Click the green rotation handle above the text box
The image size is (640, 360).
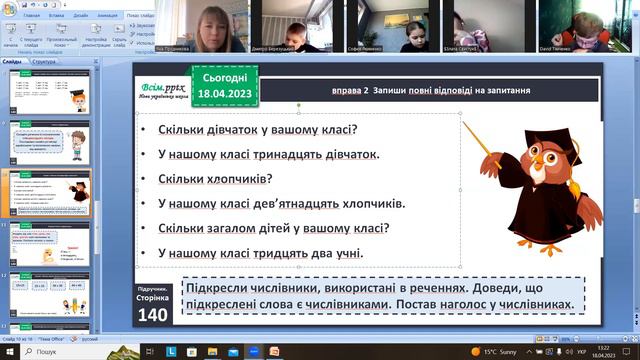(299, 105)
